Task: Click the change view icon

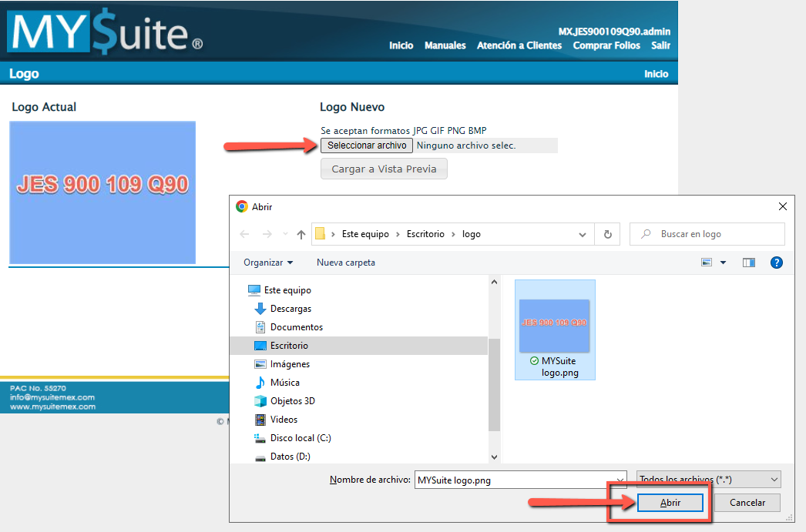Action: (x=707, y=263)
